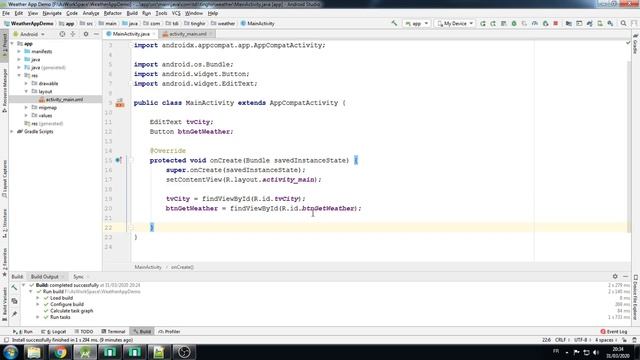The width and height of the screenshot is (640, 360).
Task: Click the red Stop button in toolbar
Action: [x=556, y=24]
